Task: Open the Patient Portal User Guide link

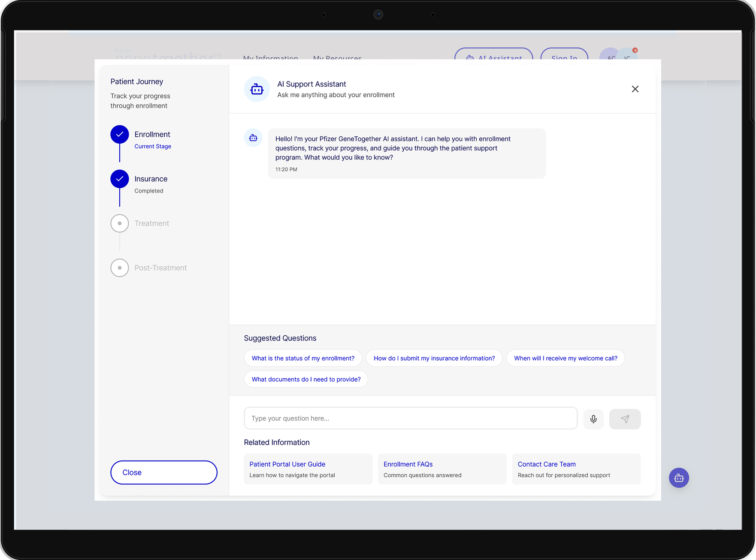Action: point(287,464)
